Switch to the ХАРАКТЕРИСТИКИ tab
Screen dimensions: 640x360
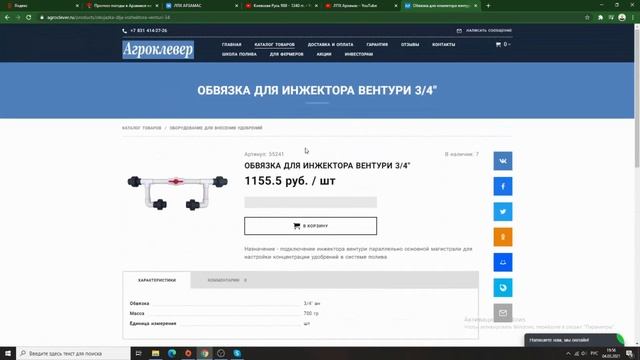(157, 280)
